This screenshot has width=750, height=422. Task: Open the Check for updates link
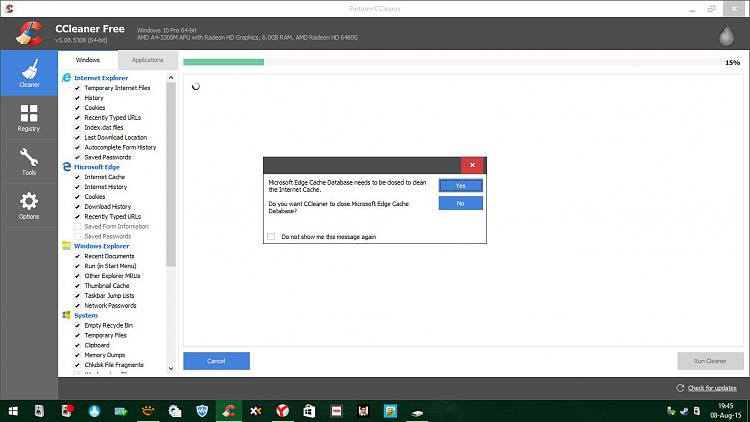pos(712,388)
